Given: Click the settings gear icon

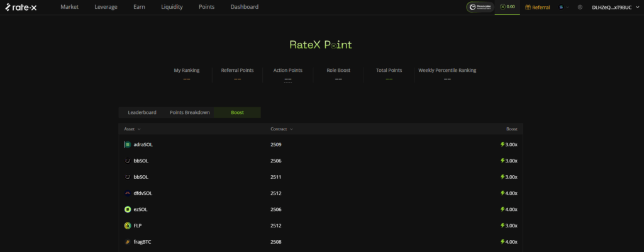Looking at the screenshot, I should pos(580,7).
